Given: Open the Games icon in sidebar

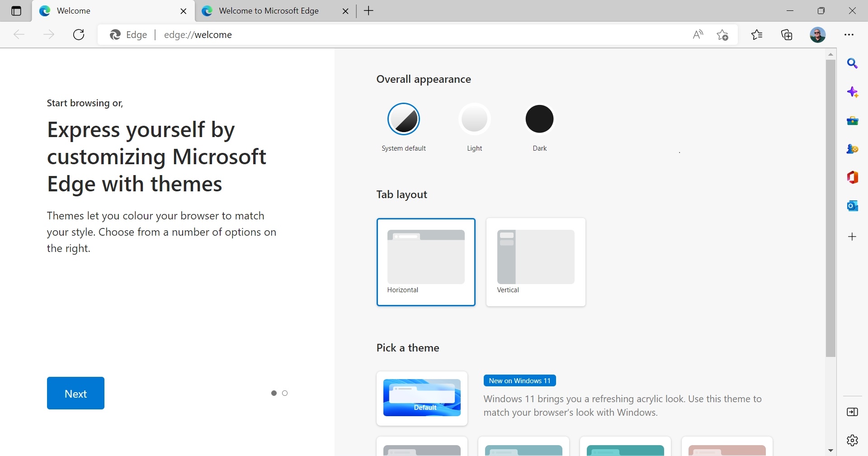Looking at the screenshot, I should point(852,149).
